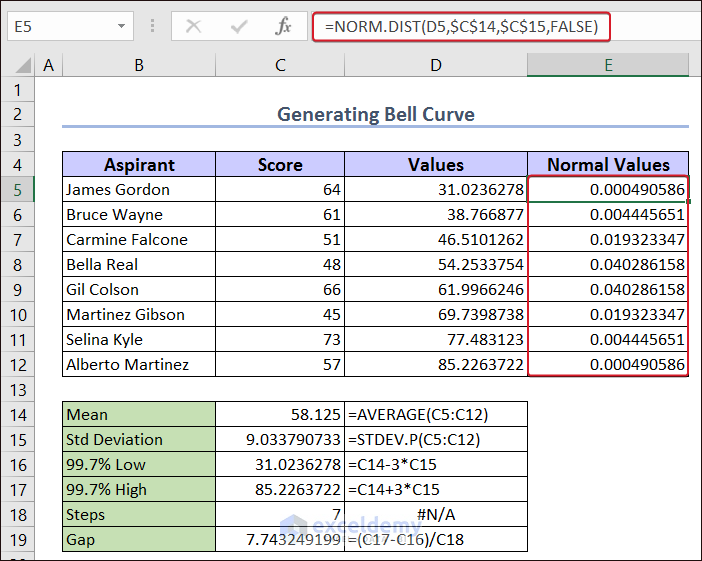Select column D header
Viewport: 702px width, 561px height.
[436, 66]
